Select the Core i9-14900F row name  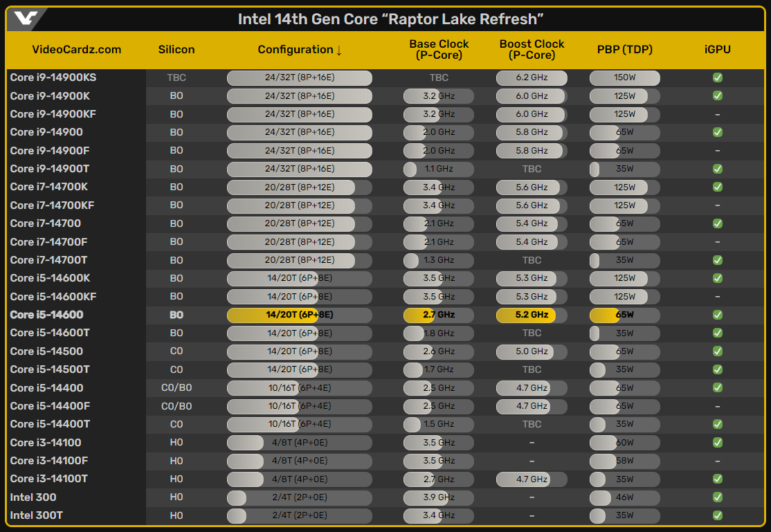coord(50,150)
